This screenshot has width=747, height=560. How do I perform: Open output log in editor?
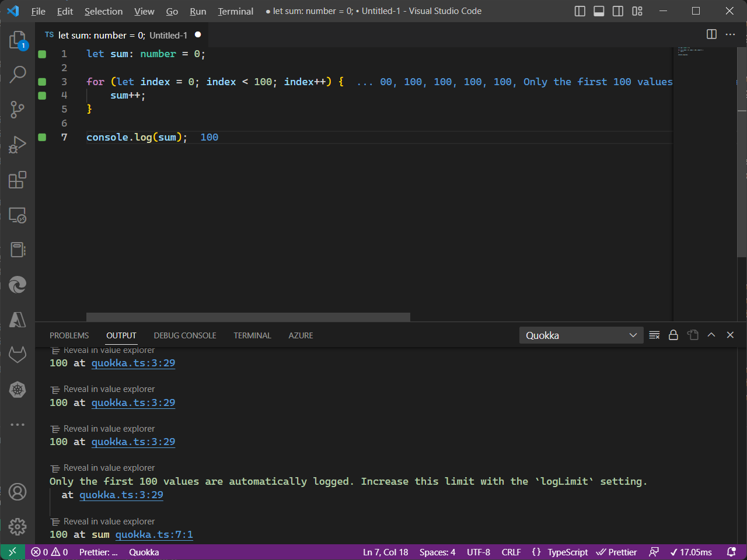pyautogui.click(x=693, y=335)
